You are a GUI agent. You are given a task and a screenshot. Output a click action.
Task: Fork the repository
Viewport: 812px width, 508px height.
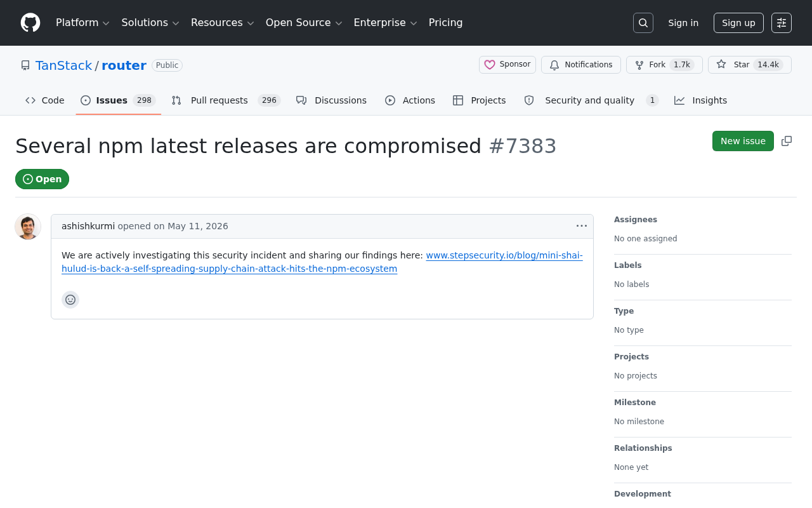(664, 65)
